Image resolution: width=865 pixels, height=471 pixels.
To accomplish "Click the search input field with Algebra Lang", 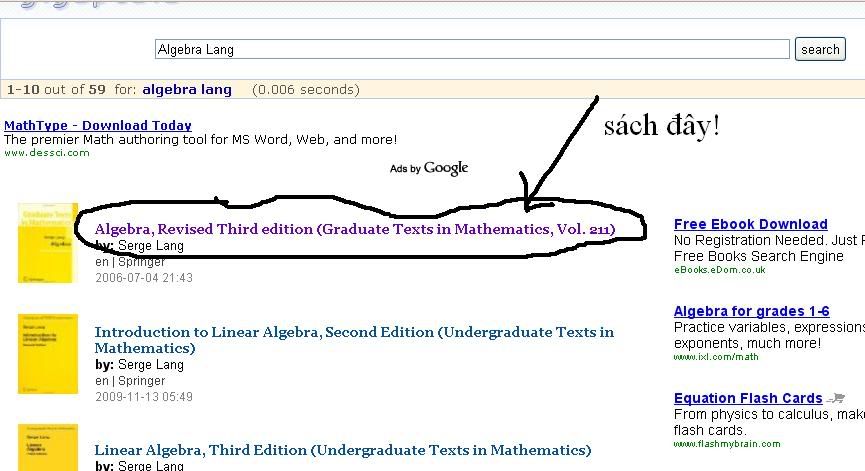I will [472, 49].
